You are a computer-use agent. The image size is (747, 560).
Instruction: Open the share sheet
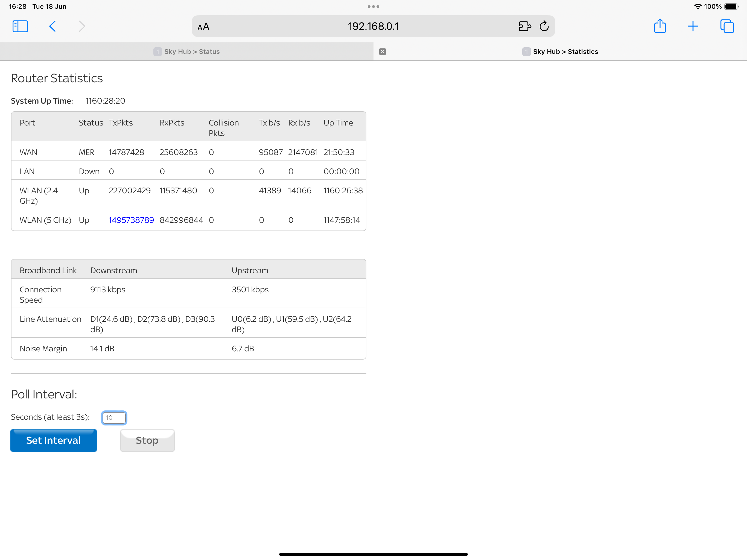[x=660, y=26]
